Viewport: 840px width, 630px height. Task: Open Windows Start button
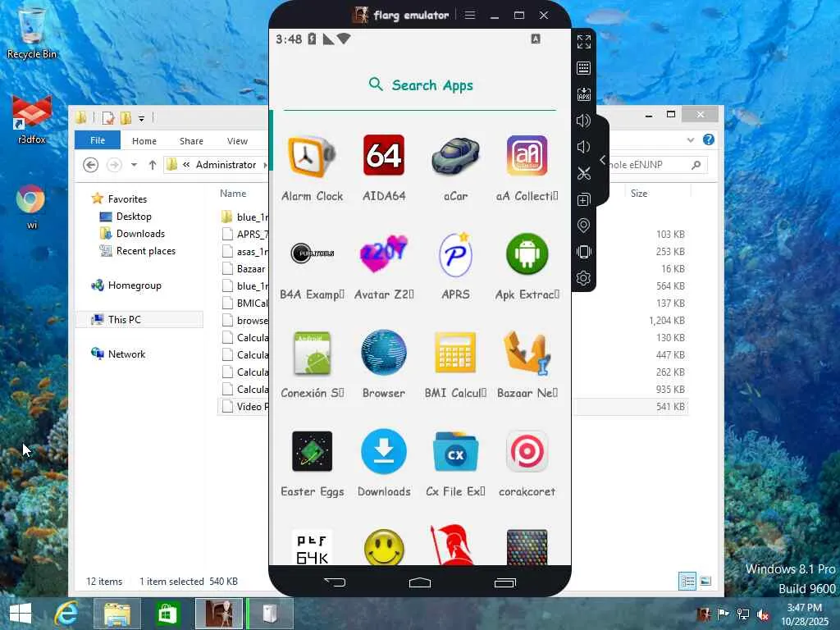click(21, 614)
